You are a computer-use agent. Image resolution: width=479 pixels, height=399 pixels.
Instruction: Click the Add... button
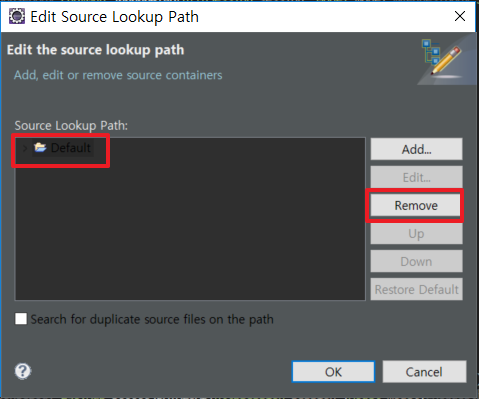(x=416, y=149)
